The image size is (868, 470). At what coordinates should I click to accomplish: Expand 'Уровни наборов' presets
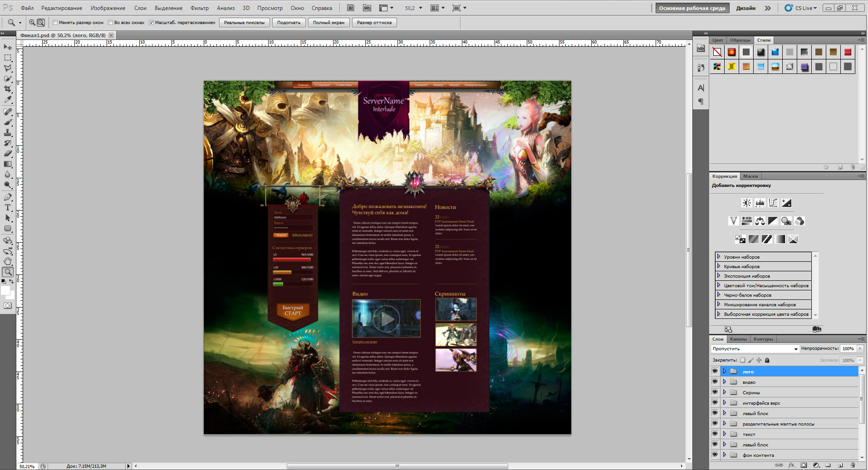point(719,257)
